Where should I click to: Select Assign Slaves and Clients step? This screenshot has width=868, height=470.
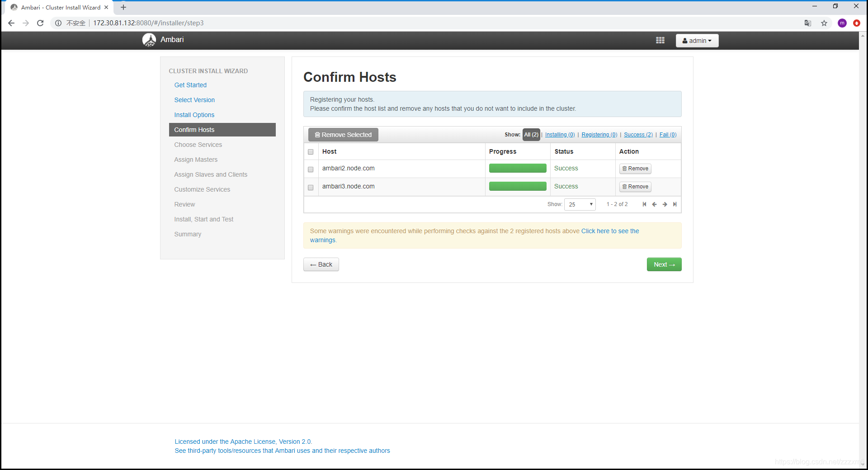click(211, 174)
